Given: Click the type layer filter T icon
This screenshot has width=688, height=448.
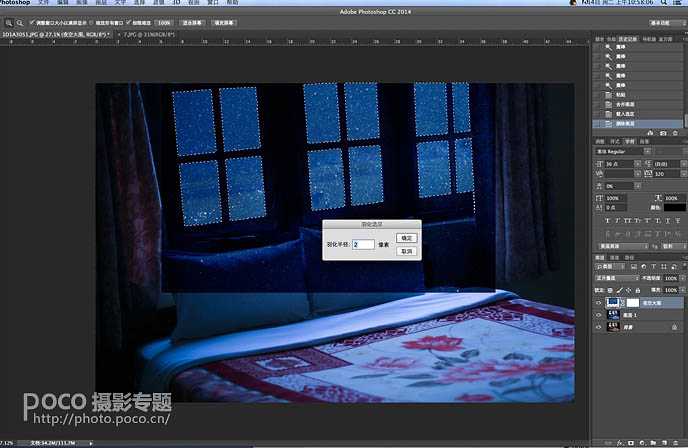Looking at the screenshot, I should pos(654,266).
